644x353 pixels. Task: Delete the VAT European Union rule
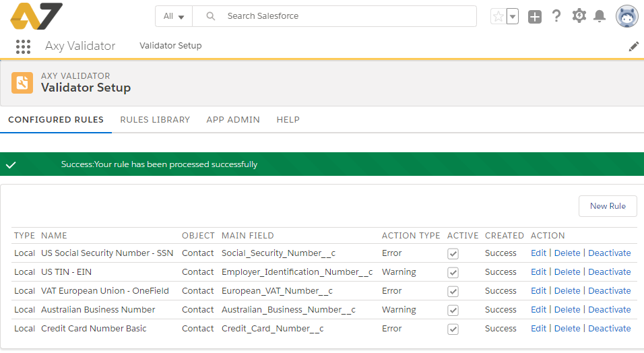[x=567, y=291]
